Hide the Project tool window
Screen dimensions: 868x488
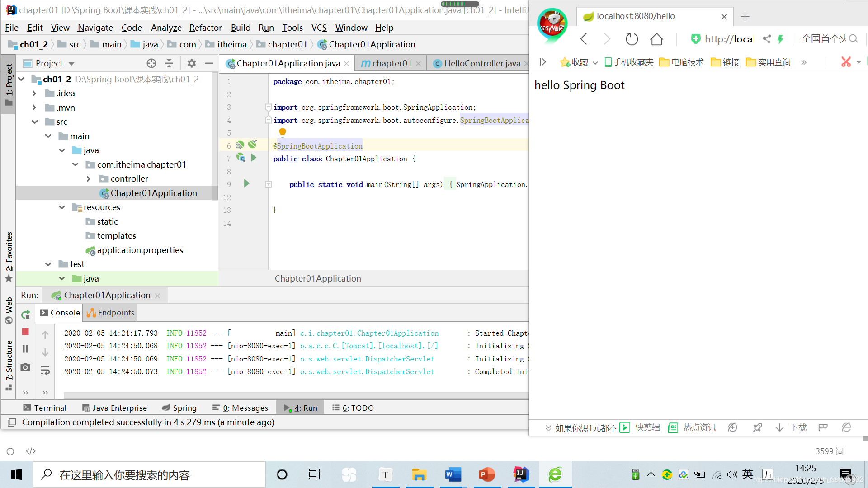209,63
